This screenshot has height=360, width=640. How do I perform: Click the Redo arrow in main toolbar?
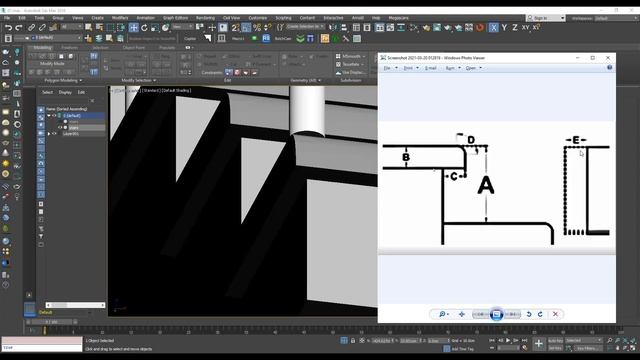(19, 28)
